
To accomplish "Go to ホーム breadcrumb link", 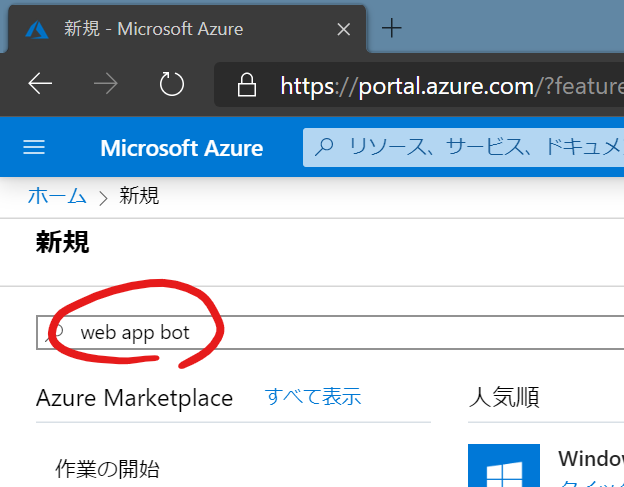I will tap(57, 196).
